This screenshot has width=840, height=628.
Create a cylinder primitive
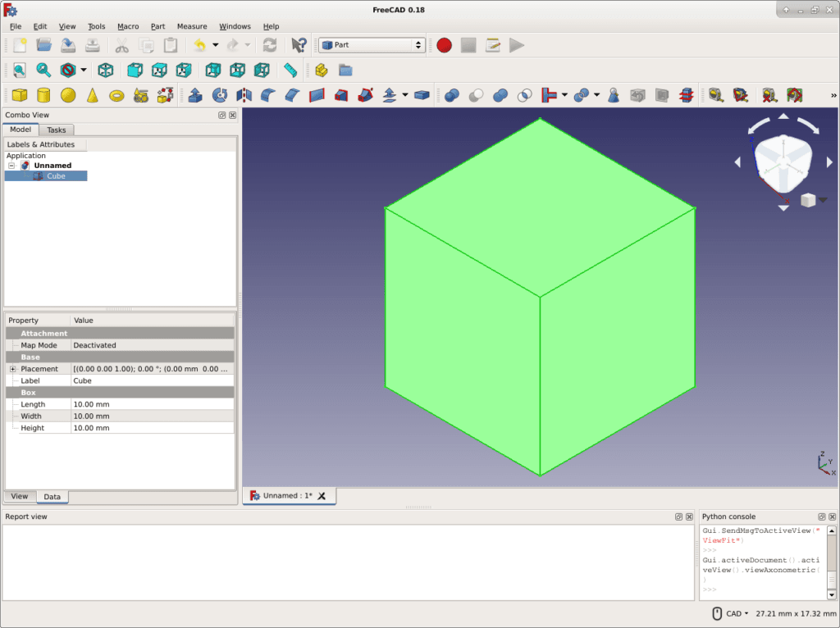tap(43, 94)
